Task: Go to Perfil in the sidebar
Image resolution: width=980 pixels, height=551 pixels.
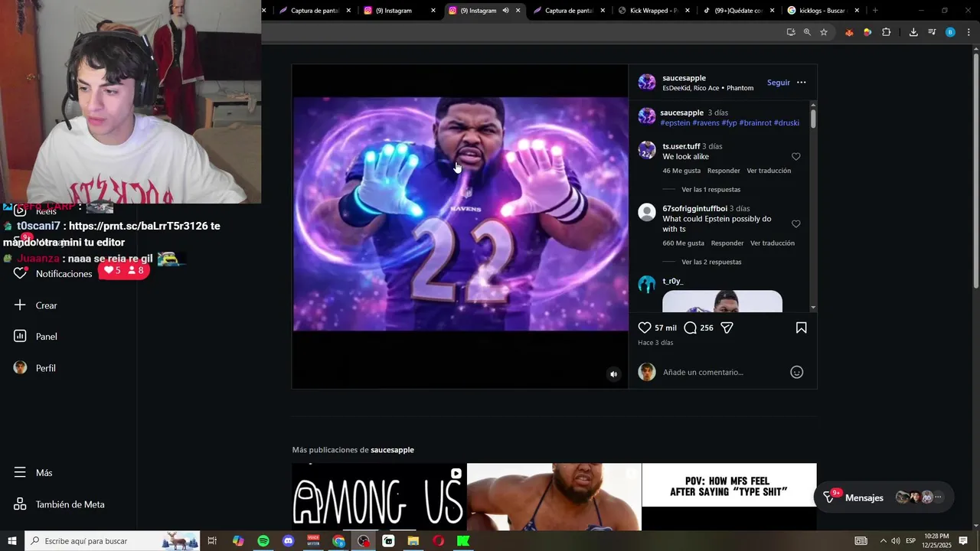Action: pyautogui.click(x=35, y=368)
